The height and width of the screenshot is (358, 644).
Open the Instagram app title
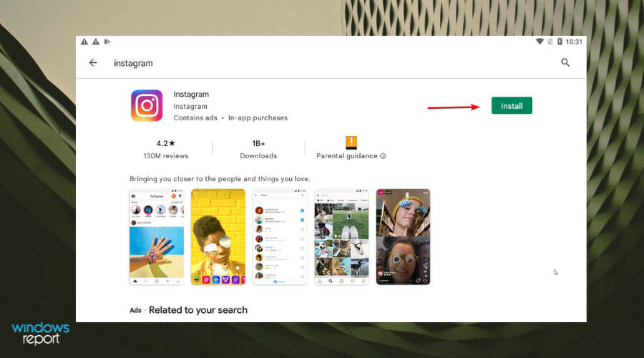[x=191, y=94]
